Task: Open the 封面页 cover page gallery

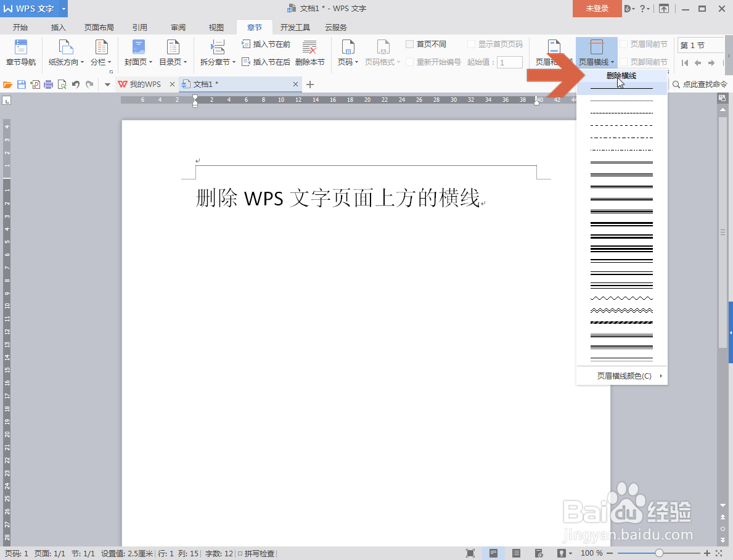Action: [138, 52]
